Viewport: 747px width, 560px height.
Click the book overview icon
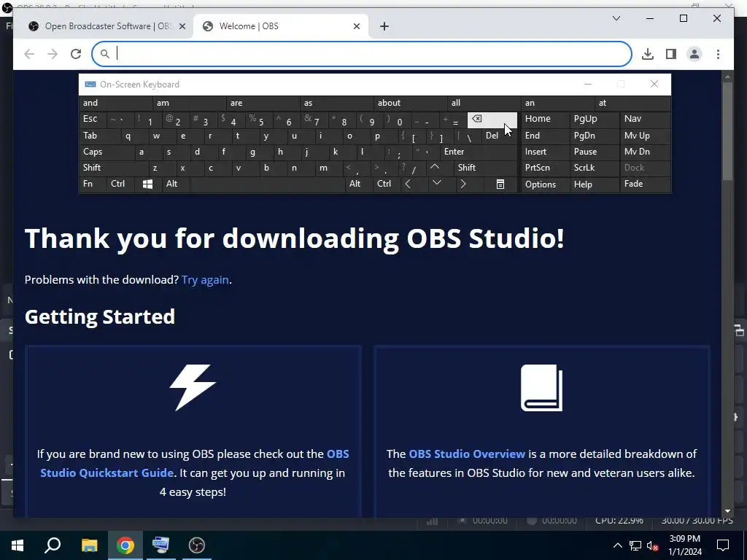tap(542, 388)
